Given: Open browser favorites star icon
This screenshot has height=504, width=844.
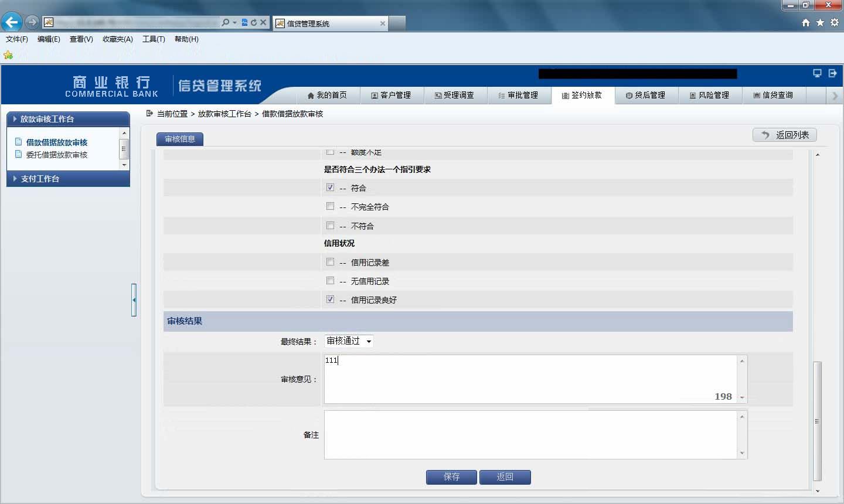Looking at the screenshot, I should (820, 22).
